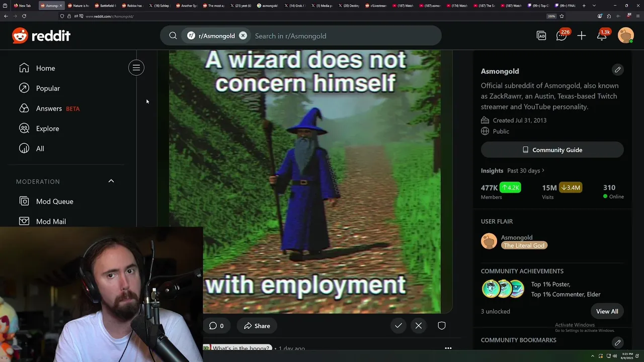Open notifications bell showing 1.3k
Viewport: 644px width, 362px height.
pos(603,35)
